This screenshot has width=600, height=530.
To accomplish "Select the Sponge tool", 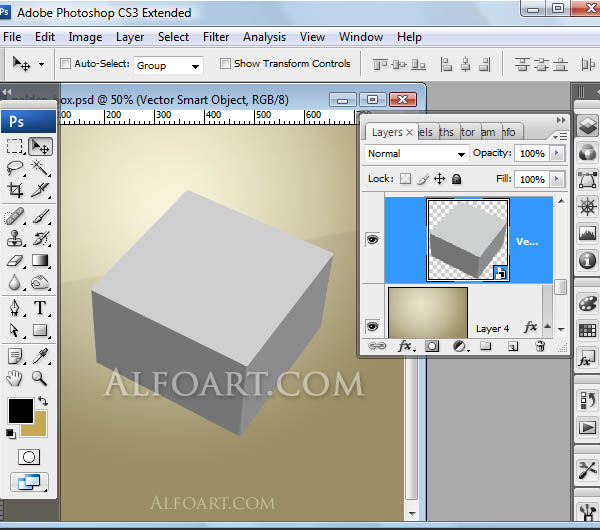I will (x=40, y=283).
